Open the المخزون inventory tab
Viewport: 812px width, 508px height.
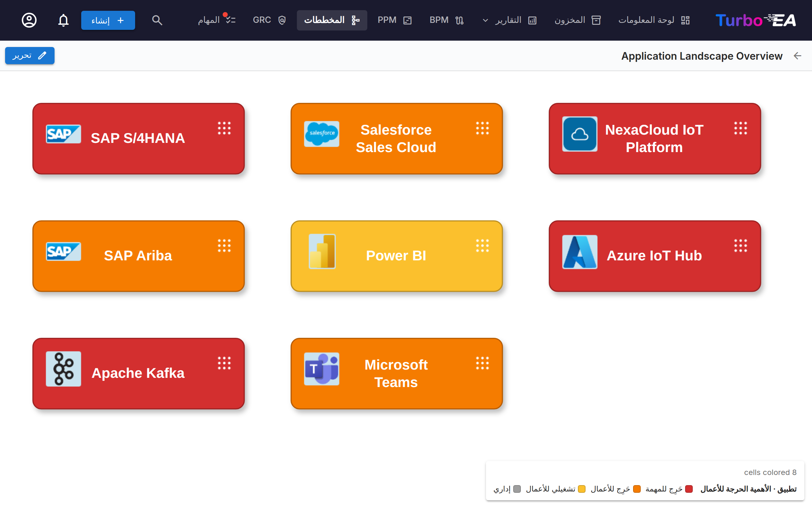[x=578, y=20]
